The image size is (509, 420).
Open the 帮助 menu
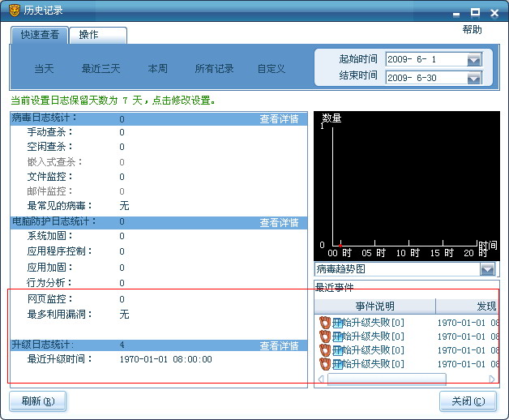472,30
